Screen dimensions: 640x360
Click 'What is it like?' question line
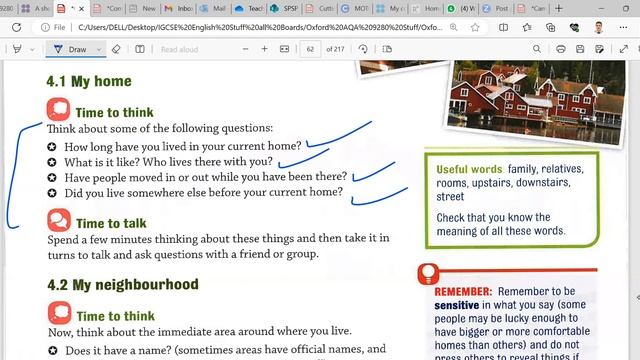(x=168, y=162)
